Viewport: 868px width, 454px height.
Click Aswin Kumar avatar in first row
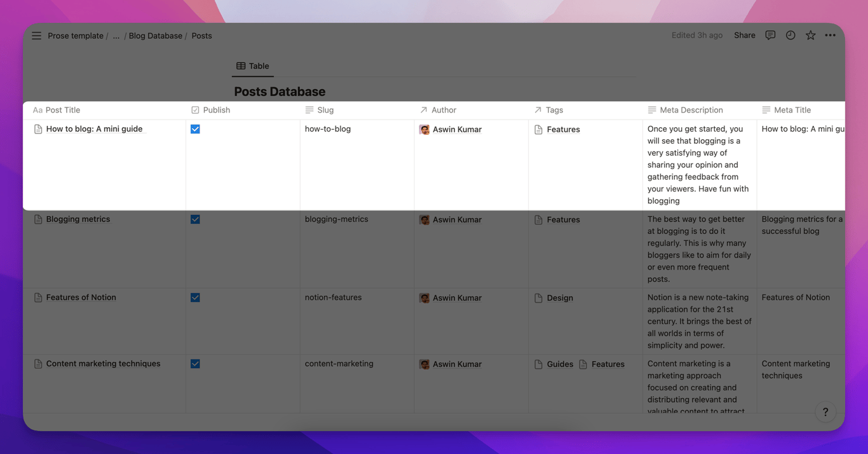tap(424, 130)
